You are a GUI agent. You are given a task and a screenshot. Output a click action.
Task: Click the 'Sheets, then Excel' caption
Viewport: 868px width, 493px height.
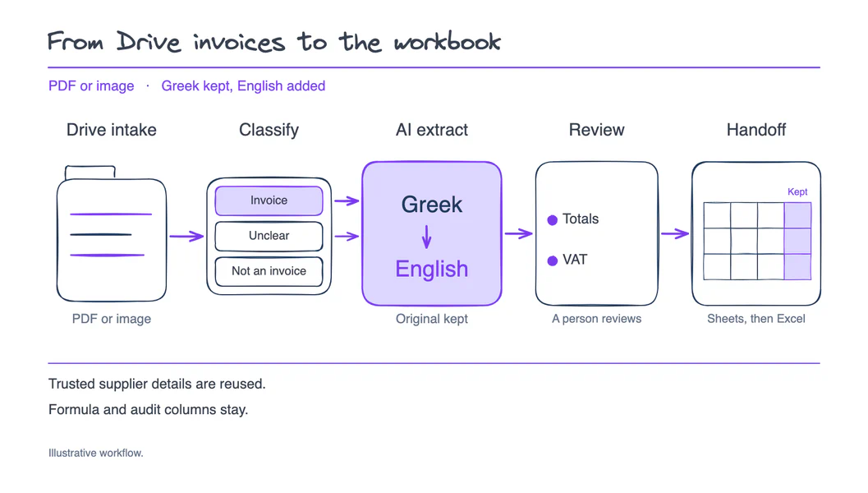[756, 319]
